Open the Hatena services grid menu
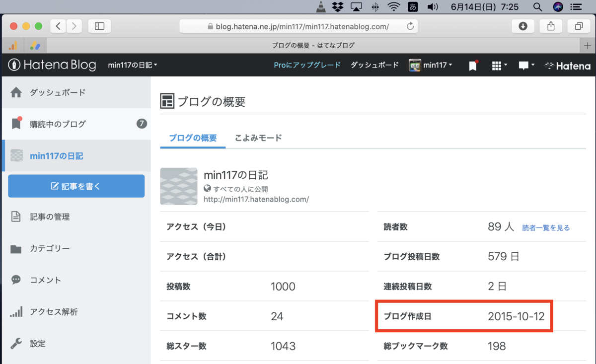This screenshot has height=364, width=596. tap(499, 65)
